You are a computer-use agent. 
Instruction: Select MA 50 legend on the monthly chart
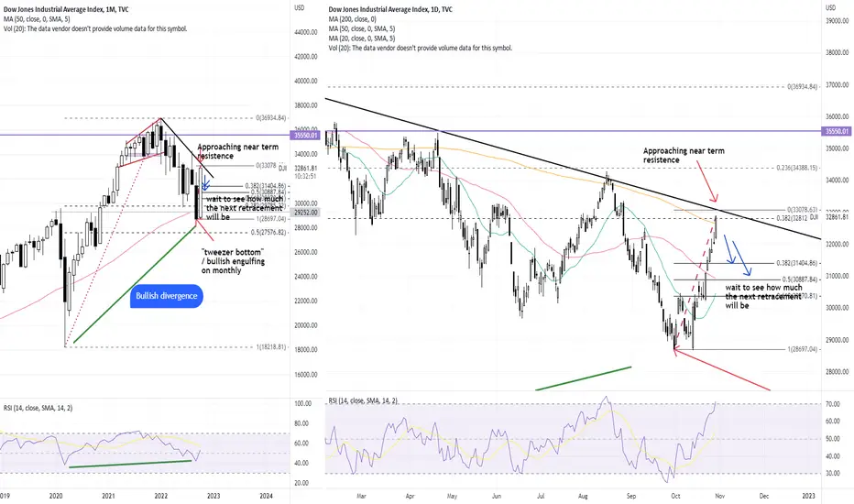[37, 19]
